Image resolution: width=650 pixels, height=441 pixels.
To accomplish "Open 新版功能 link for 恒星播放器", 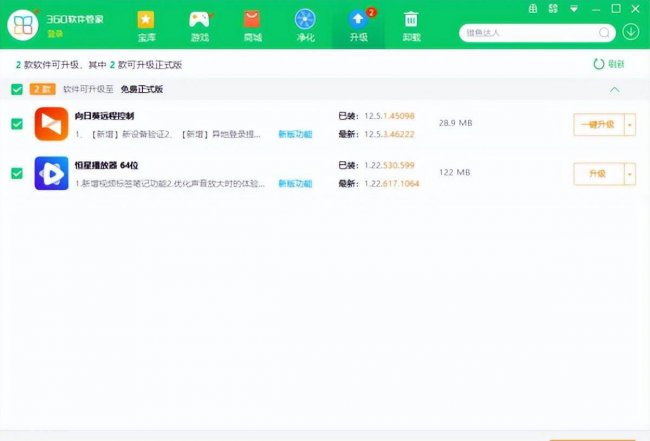I will click(295, 183).
